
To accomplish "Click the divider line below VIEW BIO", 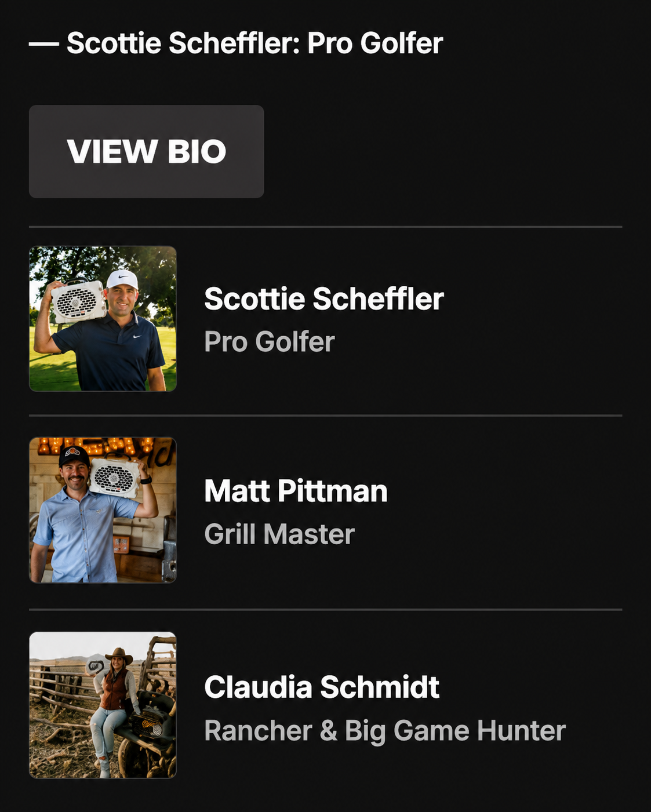I will tap(325, 227).
